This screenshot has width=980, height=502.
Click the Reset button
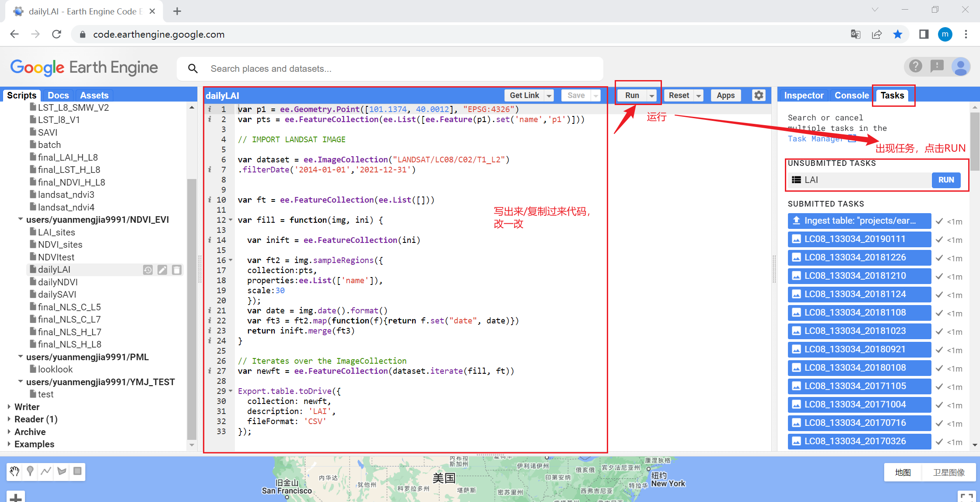click(679, 95)
